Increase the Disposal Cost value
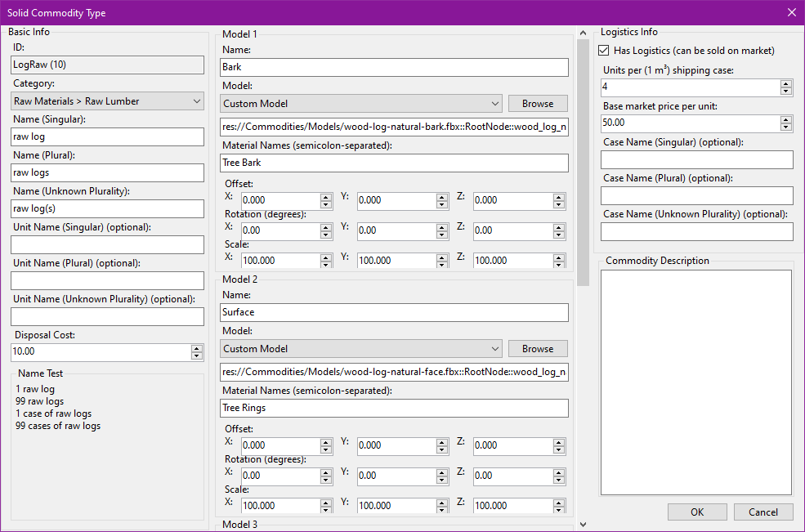The height and width of the screenshot is (532, 805). [197, 348]
